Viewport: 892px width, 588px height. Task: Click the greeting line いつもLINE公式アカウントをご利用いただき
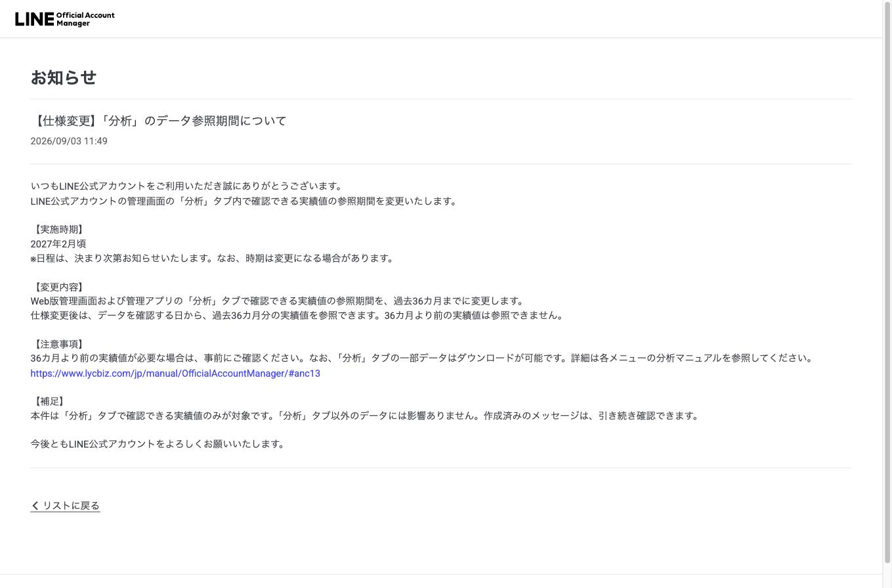coord(186,186)
